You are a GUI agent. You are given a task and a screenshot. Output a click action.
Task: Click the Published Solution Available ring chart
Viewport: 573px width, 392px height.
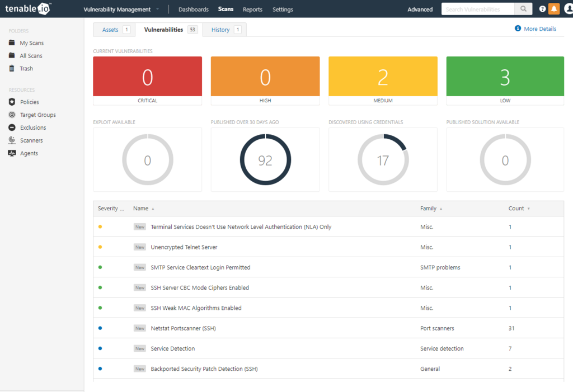tap(505, 159)
